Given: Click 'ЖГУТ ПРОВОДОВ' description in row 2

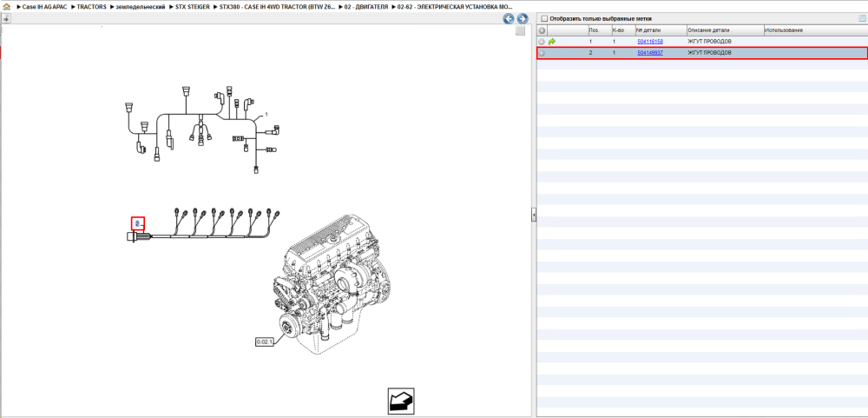Looking at the screenshot, I should pos(709,53).
